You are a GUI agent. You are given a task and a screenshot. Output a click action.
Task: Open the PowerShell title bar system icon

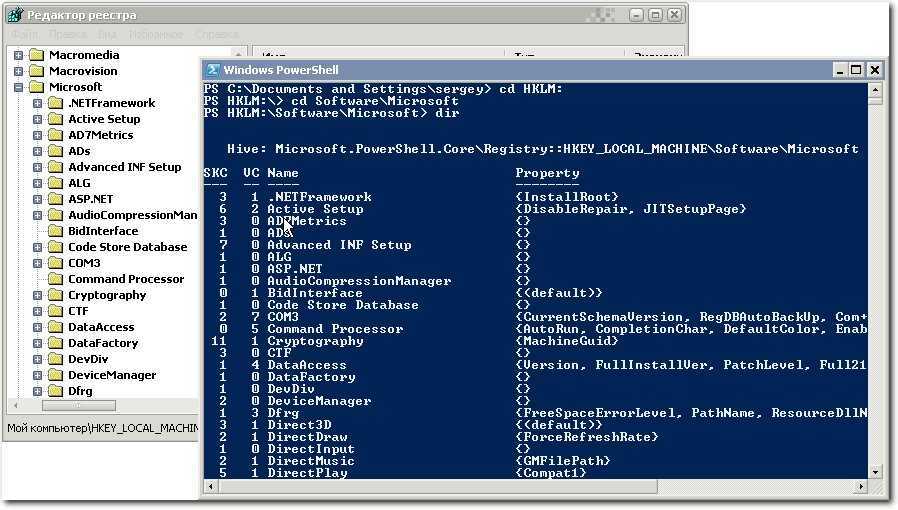point(212,70)
